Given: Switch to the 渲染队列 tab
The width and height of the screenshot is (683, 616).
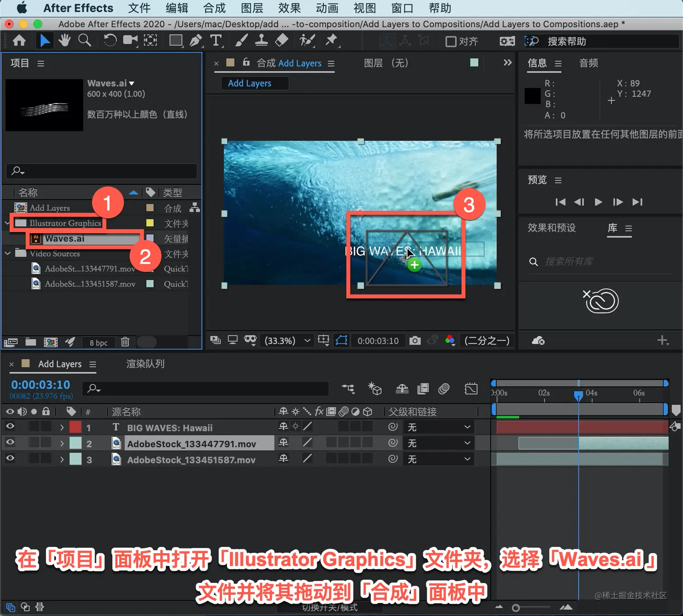Looking at the screenshot, I should pyautogui.click(x=145, y=364).
